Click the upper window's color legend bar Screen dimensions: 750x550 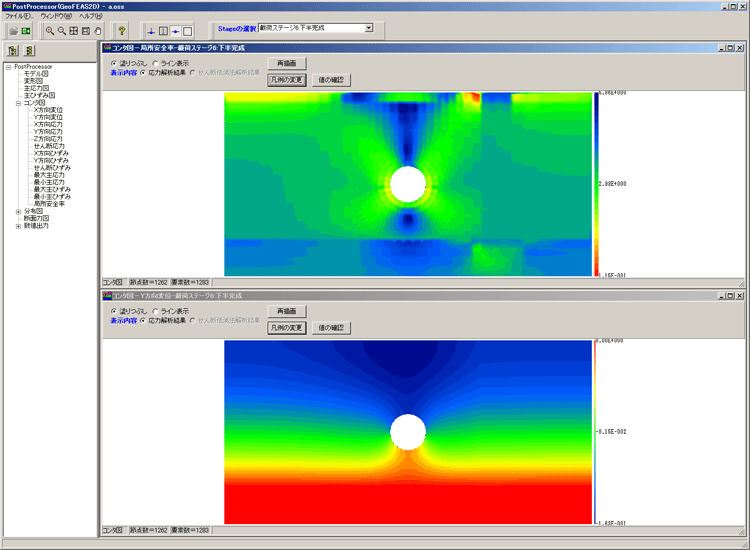pyautogui.click(x=596, y=184)
